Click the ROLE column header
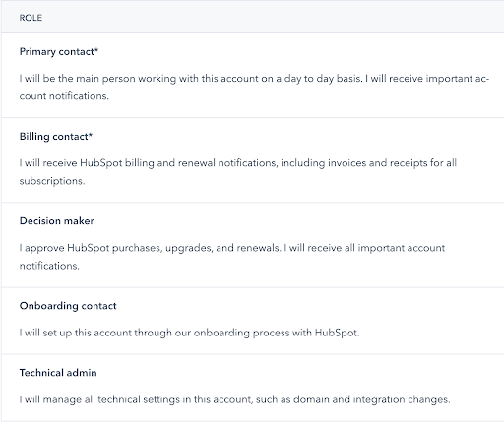Screen dimensions: 504x426 click(x=31, y=18)
